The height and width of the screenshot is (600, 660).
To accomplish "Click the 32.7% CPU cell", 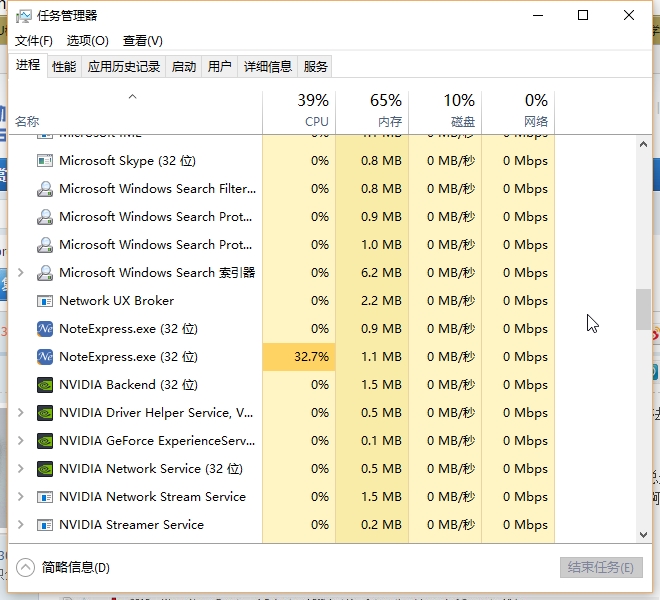I will 299,357.
